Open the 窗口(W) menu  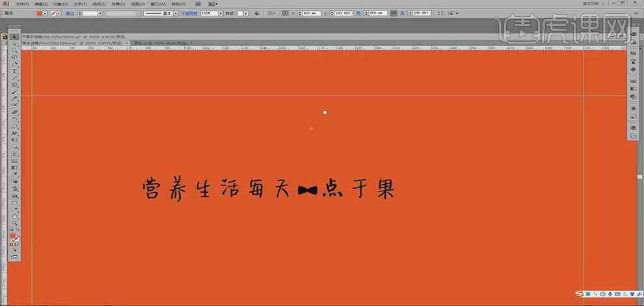(x=157, y=4)
